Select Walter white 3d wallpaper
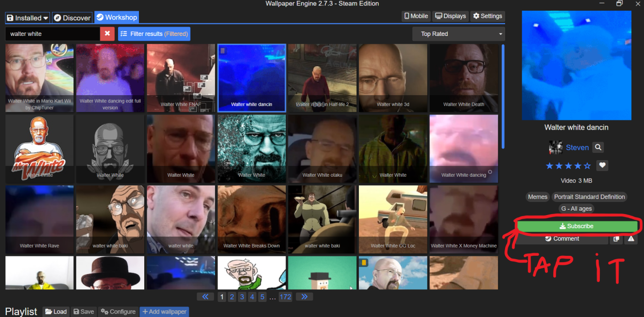Viewport: 644px width, 317px height. pos(393,78)
